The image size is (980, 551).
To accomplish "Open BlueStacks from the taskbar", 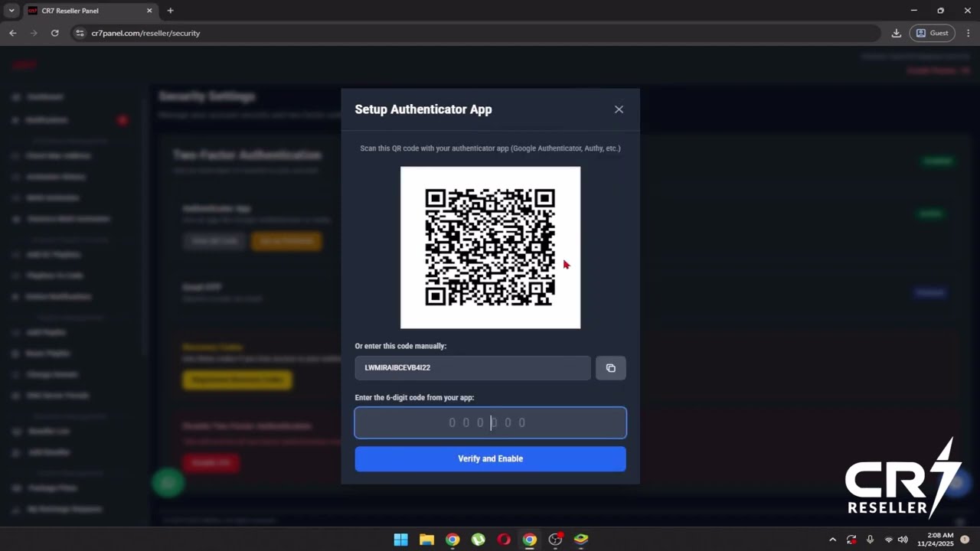I will point(581,540).
